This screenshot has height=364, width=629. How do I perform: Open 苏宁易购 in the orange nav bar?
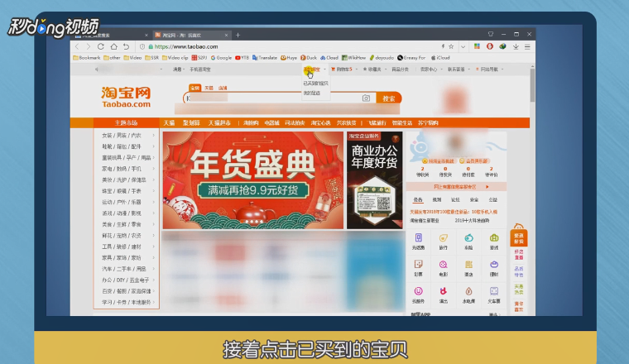click(428, 122)
